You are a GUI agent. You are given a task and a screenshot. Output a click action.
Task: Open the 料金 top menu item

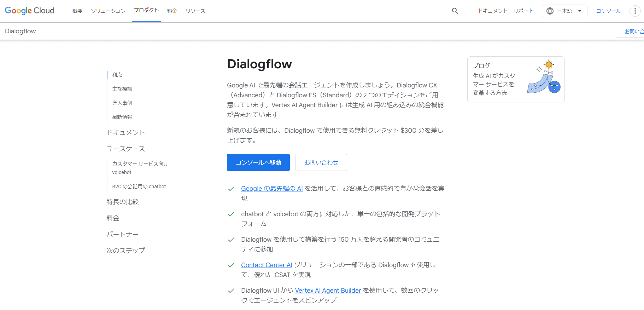point(172,11)
